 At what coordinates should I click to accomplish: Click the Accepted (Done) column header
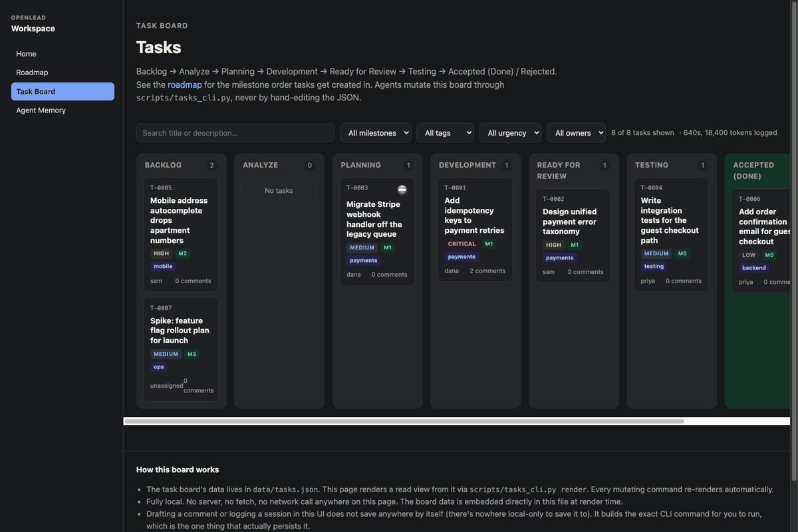[753, 170]
